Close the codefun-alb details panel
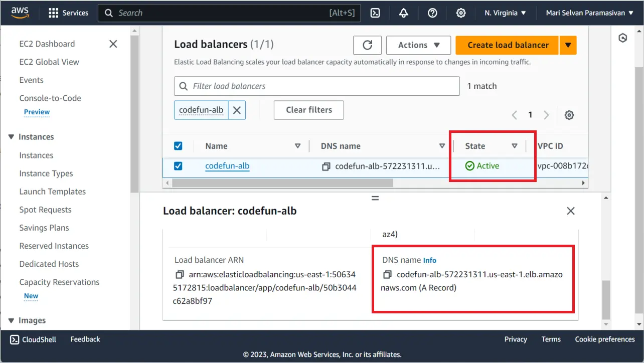 [570, 211]
